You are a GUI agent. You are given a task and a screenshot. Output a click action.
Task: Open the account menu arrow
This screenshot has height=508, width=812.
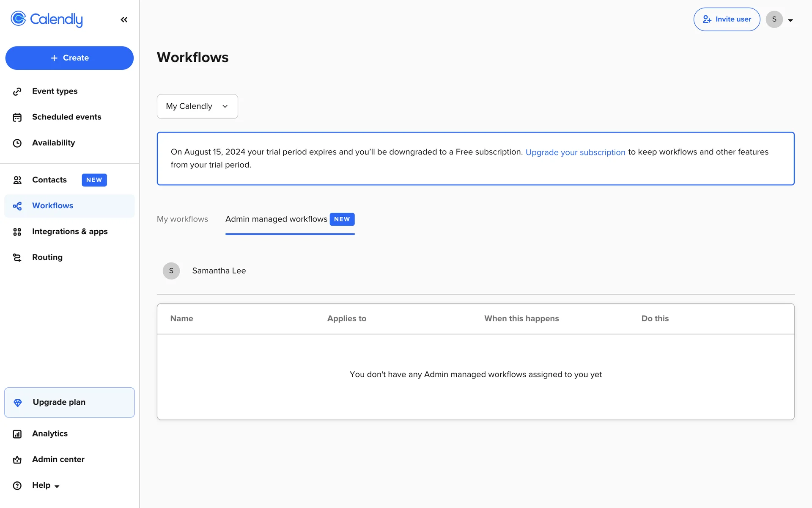click(x=790, y=20)
